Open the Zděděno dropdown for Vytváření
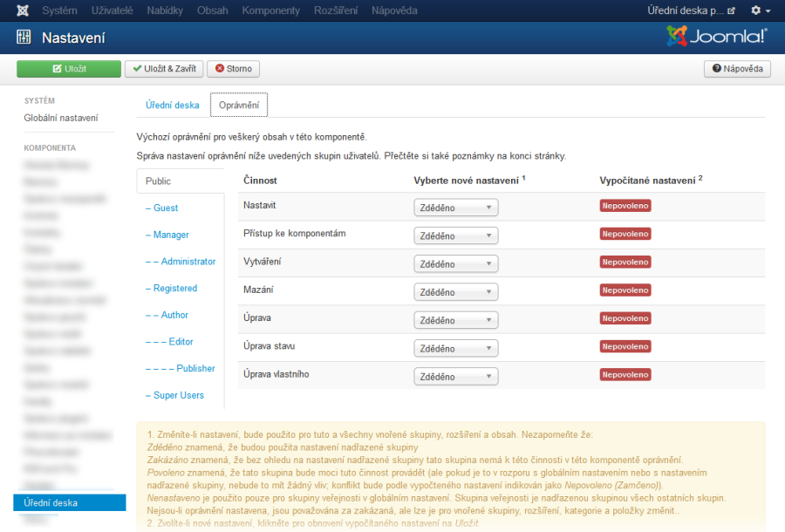Image resolution: width=785 pixels, height=532 pixels. click(454, 263)
